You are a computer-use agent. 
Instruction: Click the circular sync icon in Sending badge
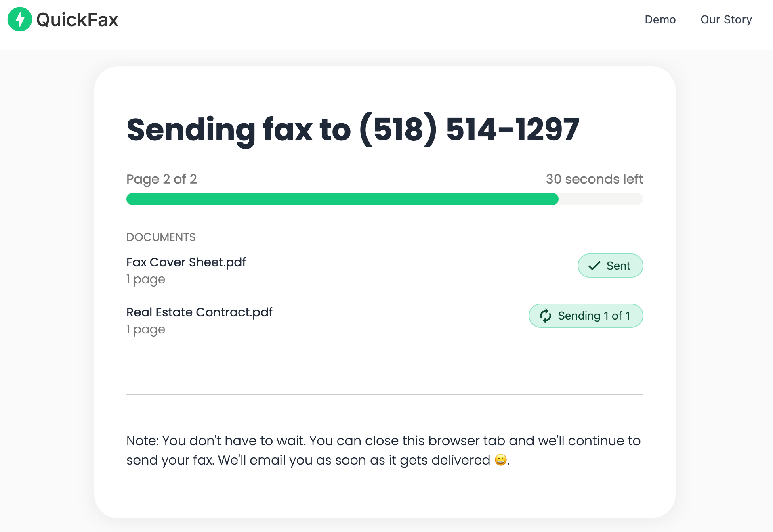click(x=546, y=316)
